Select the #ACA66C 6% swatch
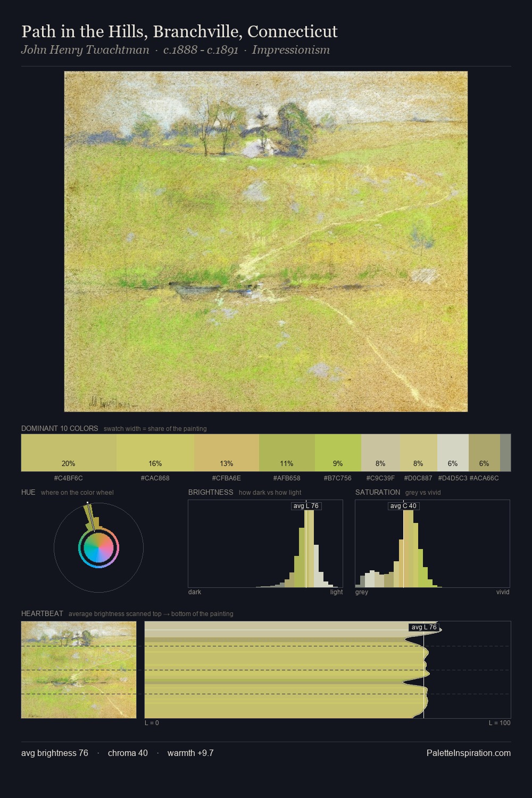Image resolution: width=532 pixels, height=798 pixels. click(x=484, y=453)
